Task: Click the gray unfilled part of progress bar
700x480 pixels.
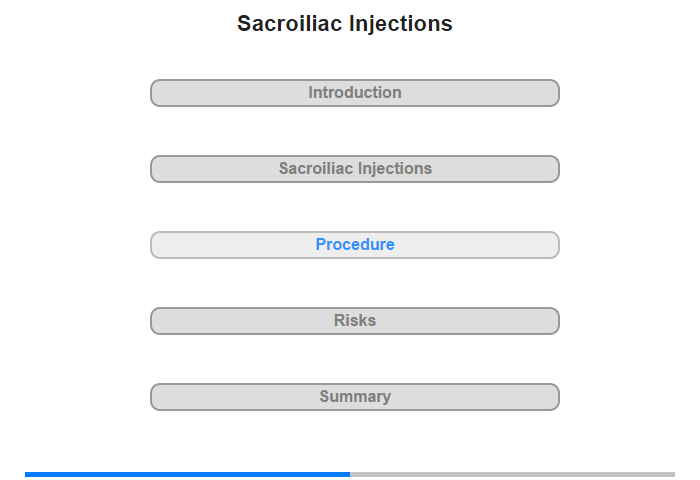Action: 512,474
